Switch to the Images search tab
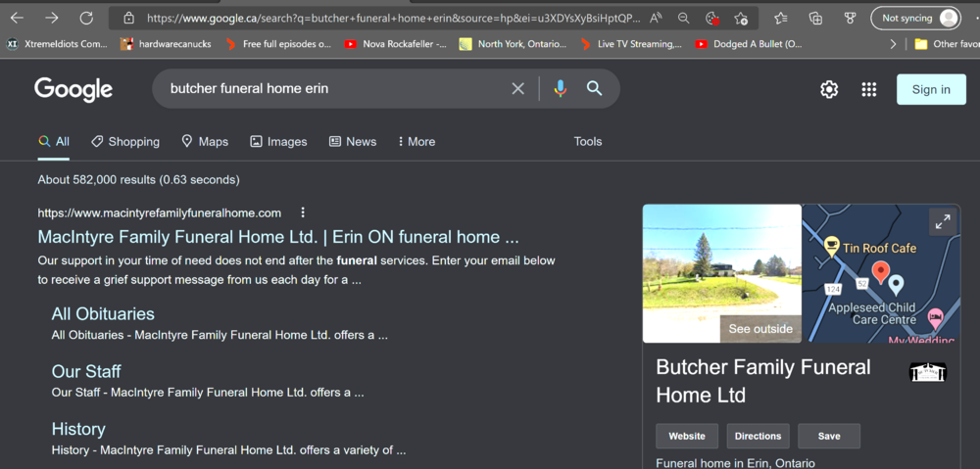This screenshot has width=980, height=469. point(278,142)
